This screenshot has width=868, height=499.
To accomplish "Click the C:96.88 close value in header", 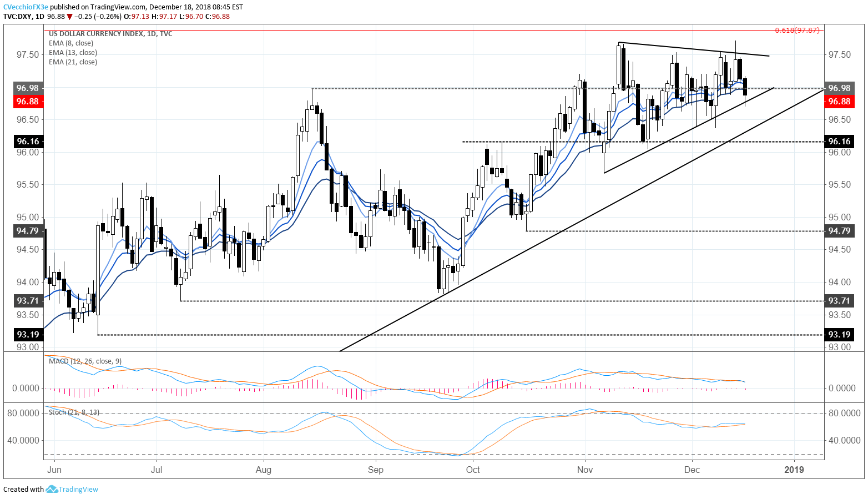I will click(x=217, y=16).
